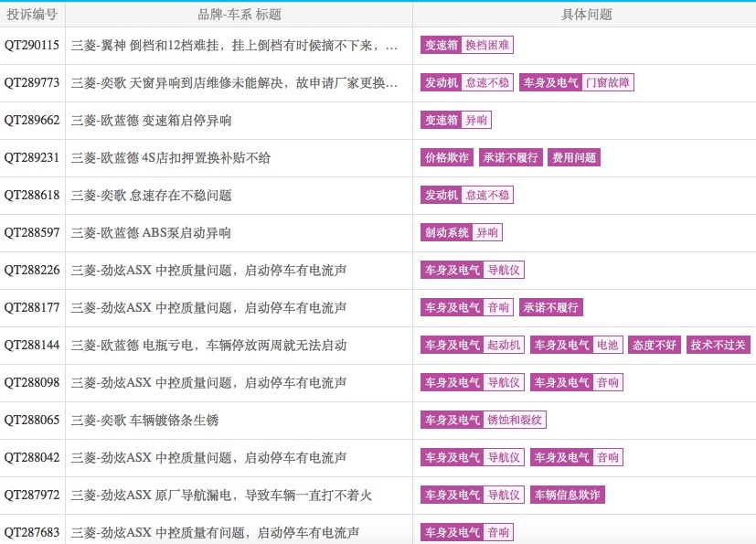Screen dimensions: 756x544
Task: Open 三菱-奕歌 怠速存在不稳问题 complaint
Action: click(152, 196)
